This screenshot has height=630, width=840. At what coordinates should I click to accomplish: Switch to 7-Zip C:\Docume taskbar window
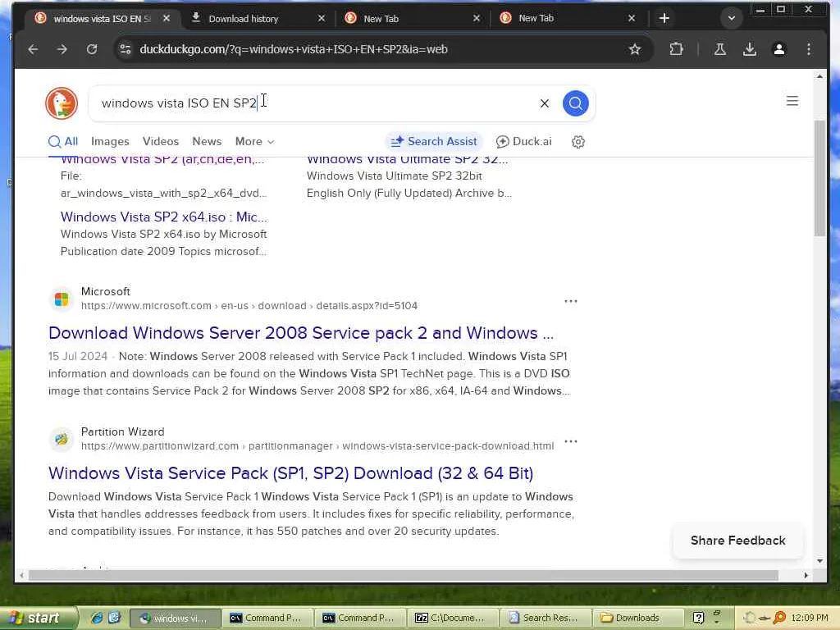[x=452, y=619]
